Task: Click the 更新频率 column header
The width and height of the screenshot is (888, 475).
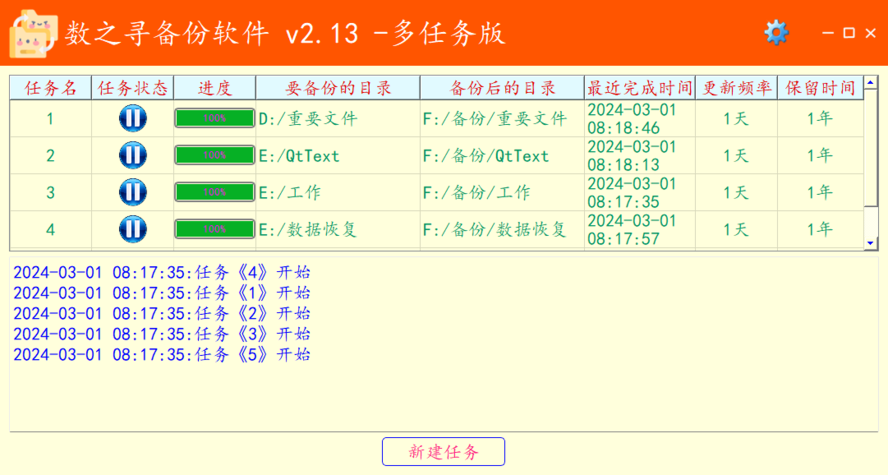Action: [x=736, y=88]
